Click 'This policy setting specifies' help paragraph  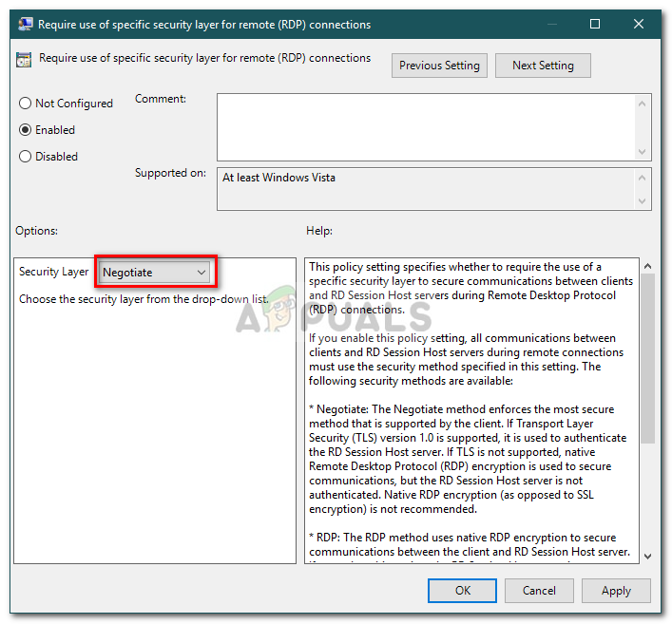(x=470, y=288)
